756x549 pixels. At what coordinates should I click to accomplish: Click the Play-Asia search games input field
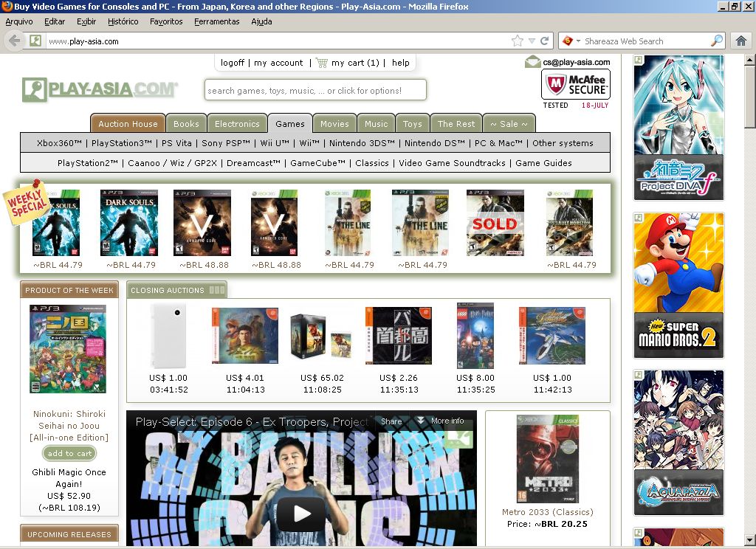pos(315,91)
